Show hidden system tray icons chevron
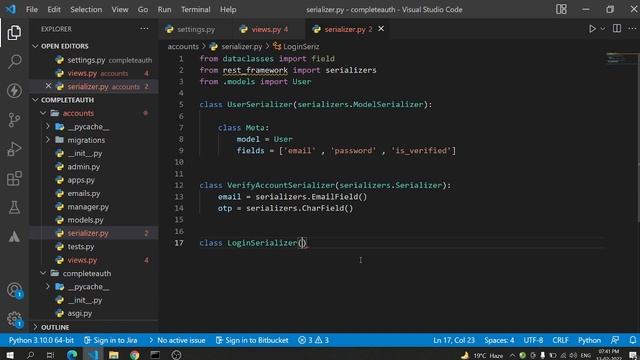Screen dimensions: 640x360 [512, 355]
